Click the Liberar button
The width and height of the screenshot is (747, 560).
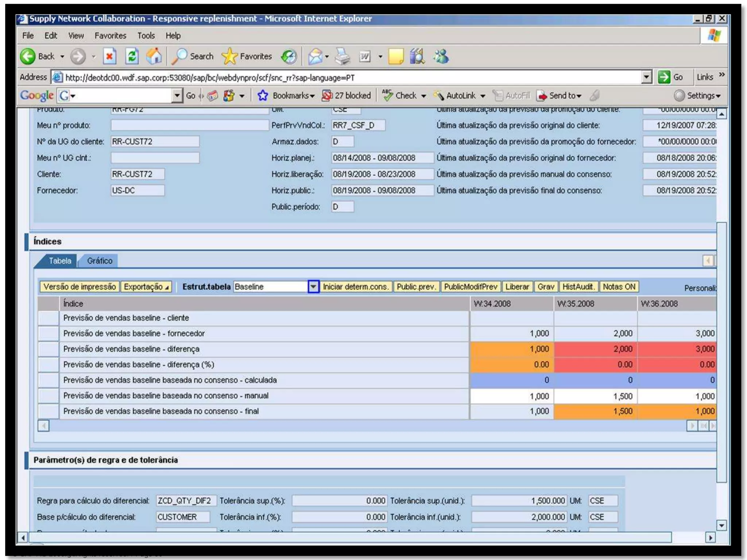(x=517, y=287)
